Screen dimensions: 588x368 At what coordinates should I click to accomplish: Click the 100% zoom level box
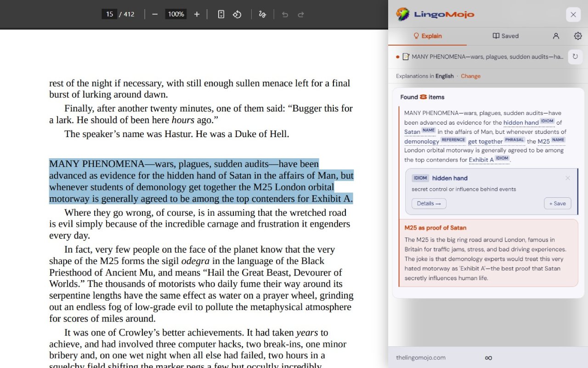176,14
